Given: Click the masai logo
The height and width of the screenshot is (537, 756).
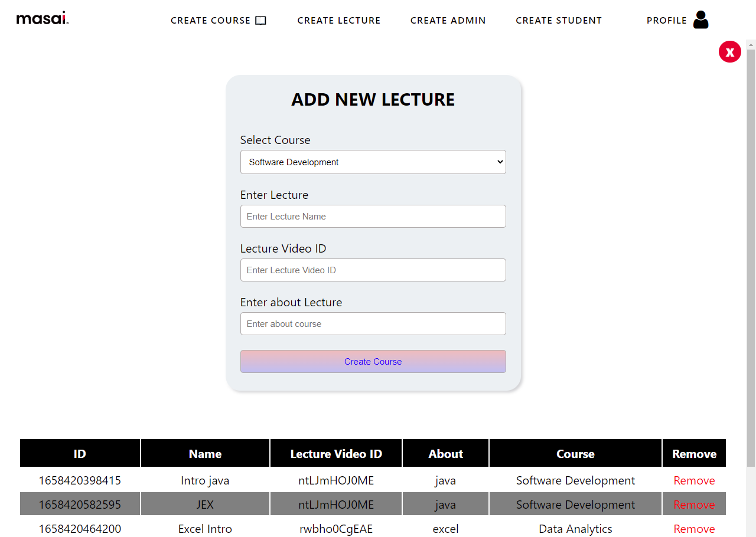Looking at the screenshot, I should pos(43,19).
